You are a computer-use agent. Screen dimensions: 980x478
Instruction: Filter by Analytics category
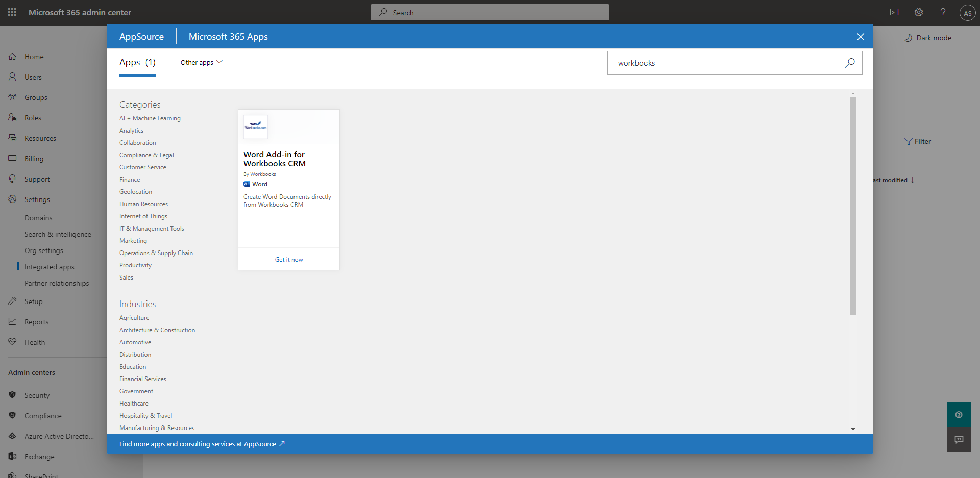(131, 131)
